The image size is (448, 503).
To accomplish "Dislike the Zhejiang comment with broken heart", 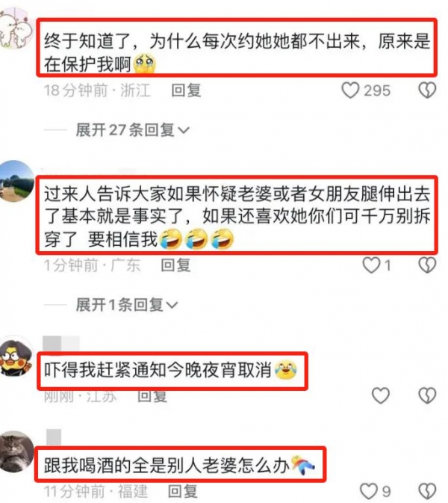I will [x=427, y=90].
